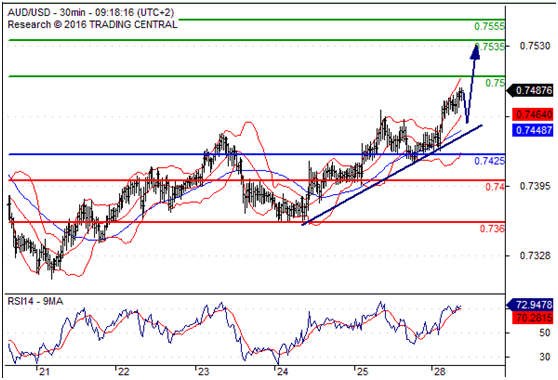Click the Research 2016 TRADING CENTRAL text
558x380 pixels.
(x=93, y=25)
